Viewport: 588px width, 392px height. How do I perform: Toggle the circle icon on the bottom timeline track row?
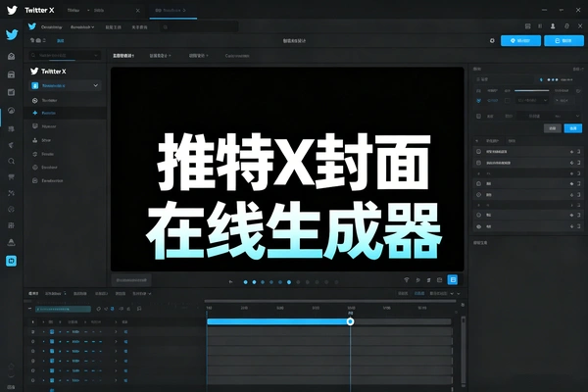33,380
